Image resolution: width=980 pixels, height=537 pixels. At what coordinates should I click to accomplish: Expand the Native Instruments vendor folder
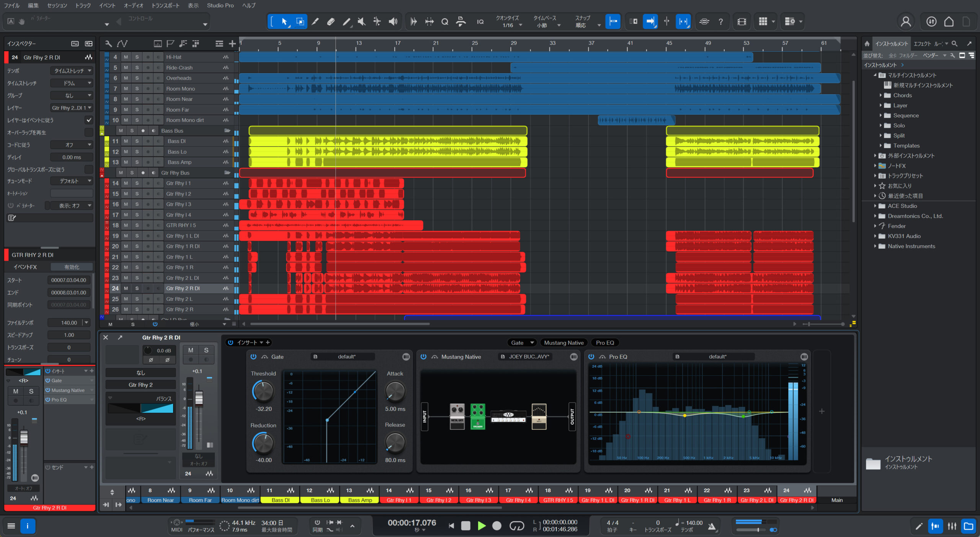tap(875, 246)
